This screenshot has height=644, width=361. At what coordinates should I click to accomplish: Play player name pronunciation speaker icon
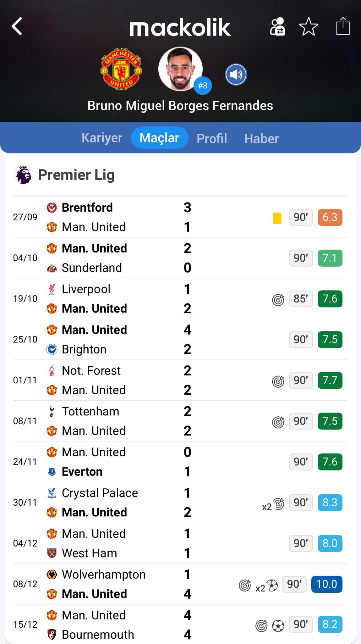point(236,75)
